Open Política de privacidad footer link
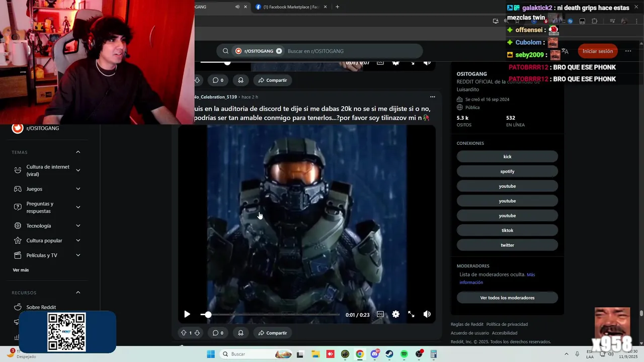The image size is (644, 362). click(x=507, y=324)
